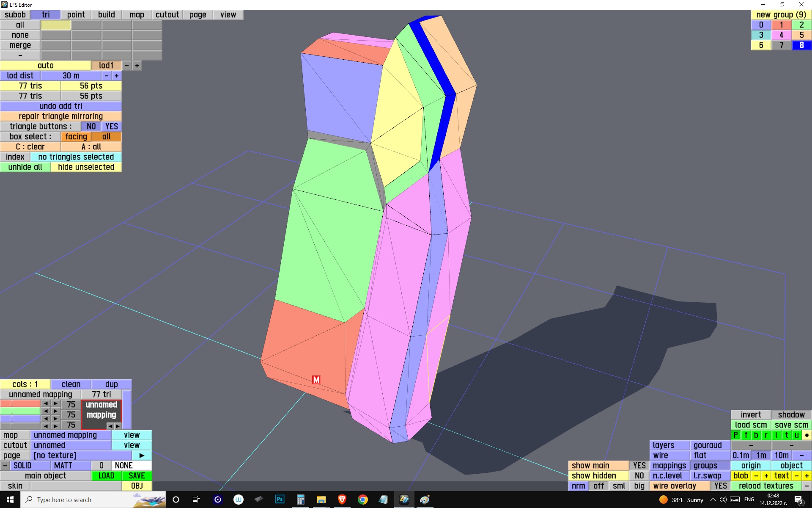
Task: Click the green SAVE button
Action: (137, 475)
